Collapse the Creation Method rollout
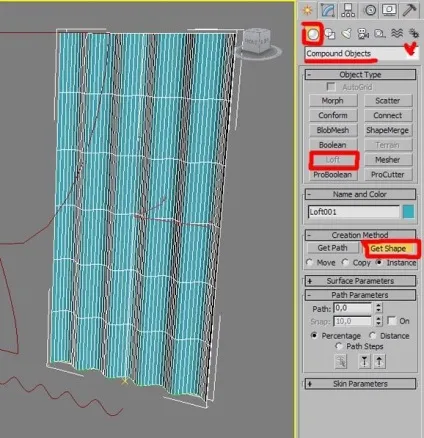The image size is (424, 438). [360, 235]
